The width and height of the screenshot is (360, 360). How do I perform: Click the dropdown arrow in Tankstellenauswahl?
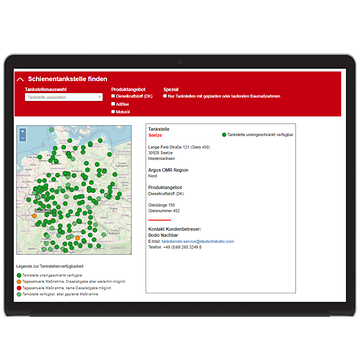[100, 97]
